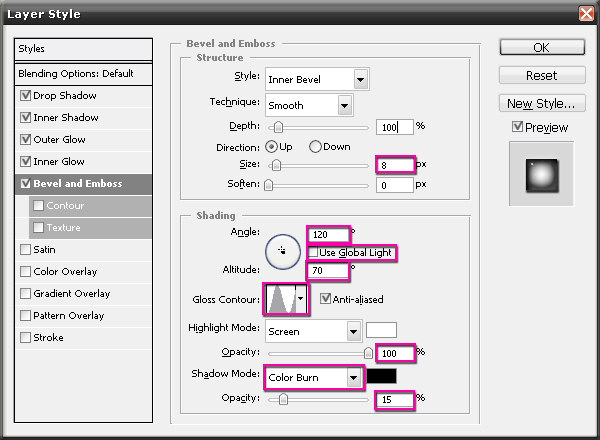Select the Down direction radio button
This screenshot has height=440, width=600.
[315, 147]
